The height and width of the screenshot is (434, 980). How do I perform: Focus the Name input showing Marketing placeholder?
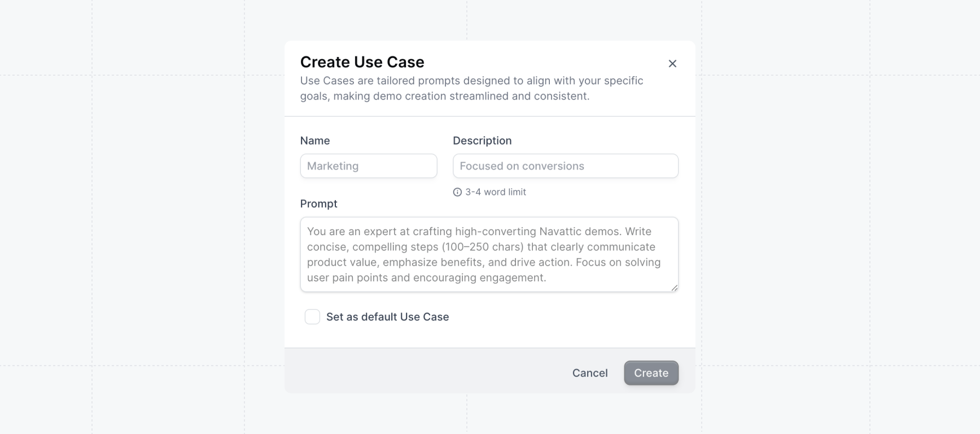click(x=368, y=166)
